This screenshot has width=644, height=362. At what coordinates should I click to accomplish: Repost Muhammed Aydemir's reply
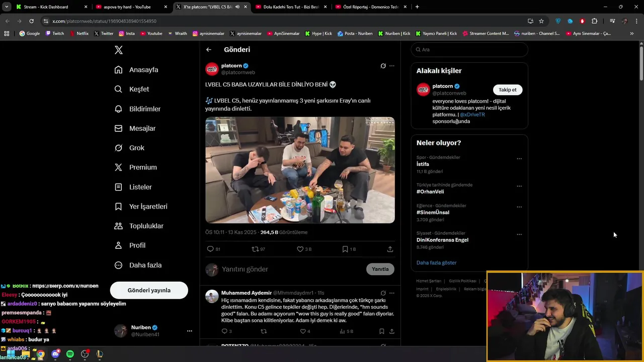(x=264, y=331)
